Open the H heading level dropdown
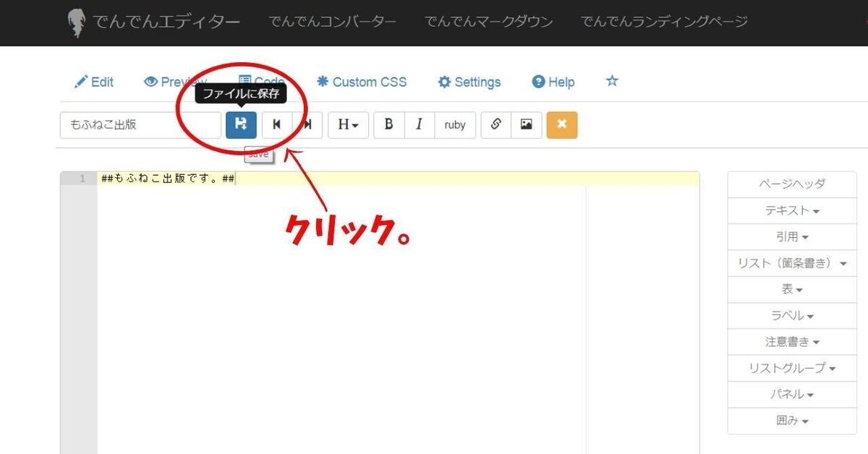The height and width of the screenshot is (454, 868). point(348,124)
